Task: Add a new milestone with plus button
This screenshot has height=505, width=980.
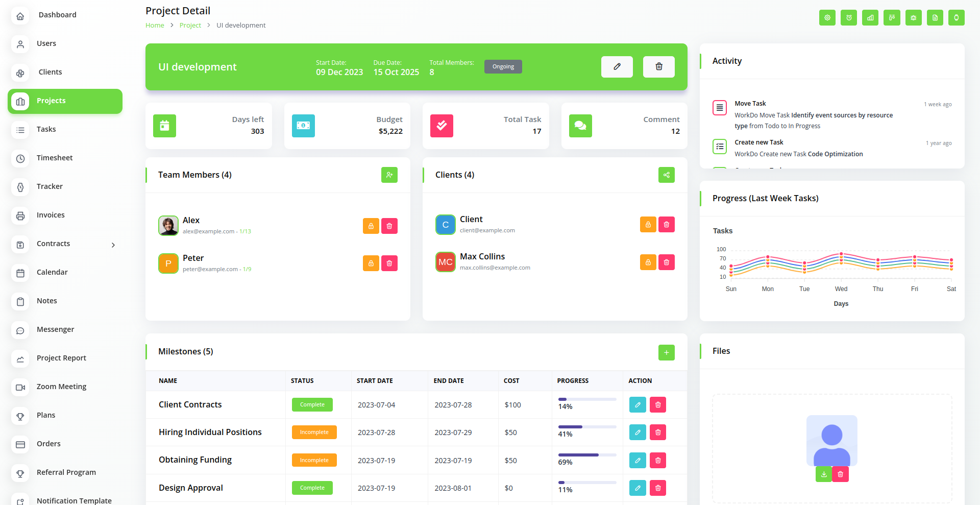Action: point(666,352)
